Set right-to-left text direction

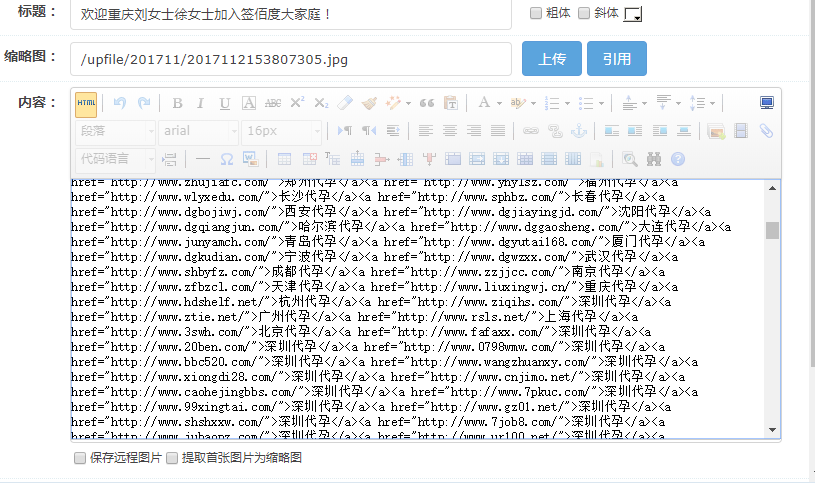pyautogui.click(x=369, y=131)
